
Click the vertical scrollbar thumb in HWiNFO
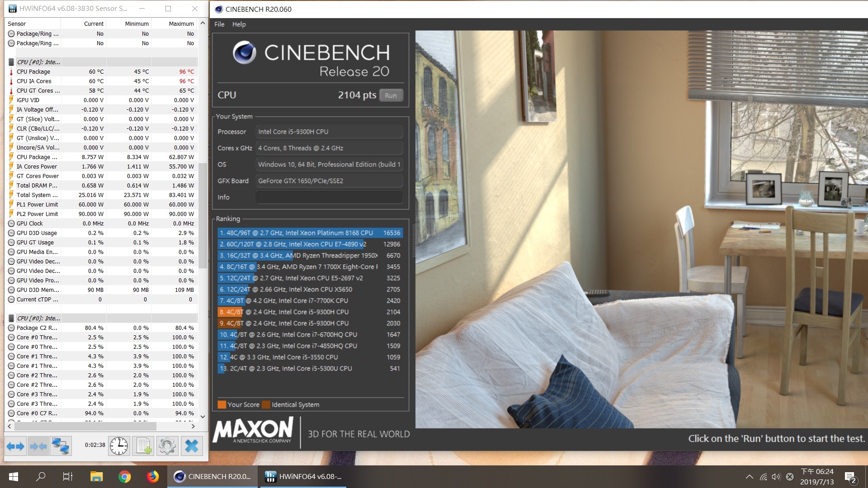click(x=203, y=216)
